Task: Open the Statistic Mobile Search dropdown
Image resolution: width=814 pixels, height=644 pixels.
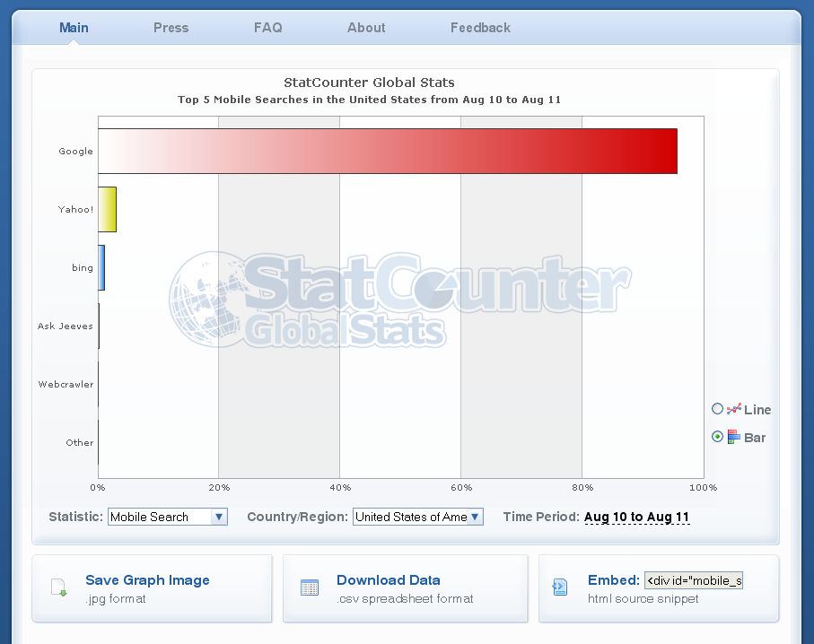Action: tap(168, 517)
